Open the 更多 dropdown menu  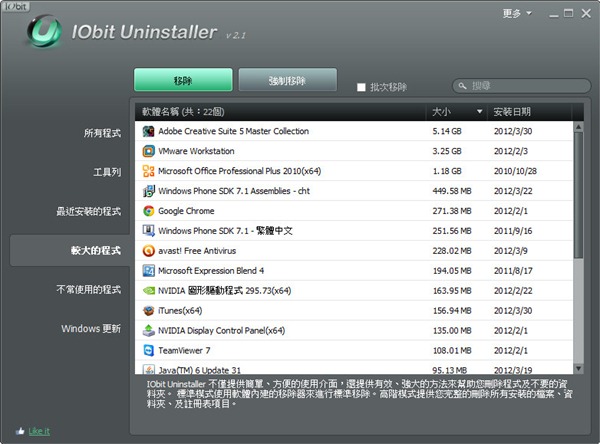(x=517, y=13)
